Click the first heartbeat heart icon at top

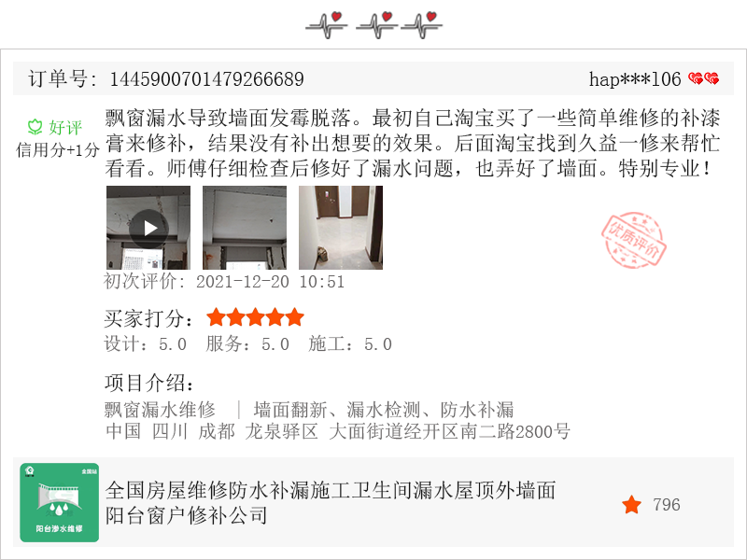(327, 25)
